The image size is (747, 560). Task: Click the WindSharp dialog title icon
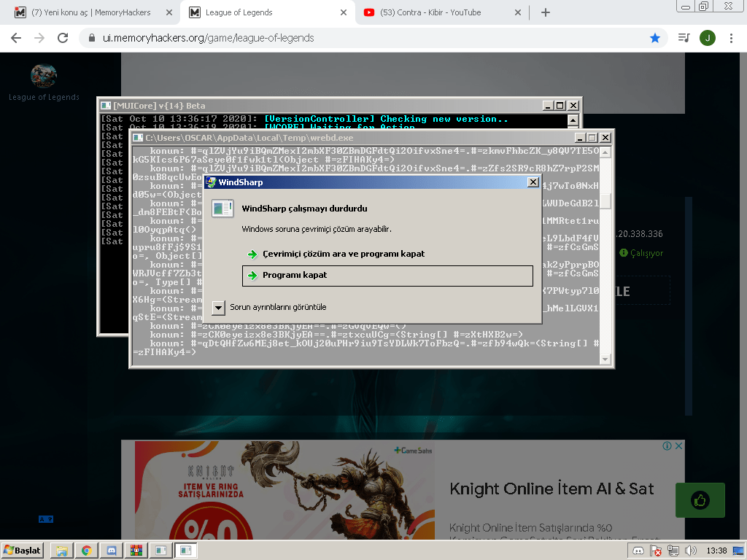coord(212,182)
